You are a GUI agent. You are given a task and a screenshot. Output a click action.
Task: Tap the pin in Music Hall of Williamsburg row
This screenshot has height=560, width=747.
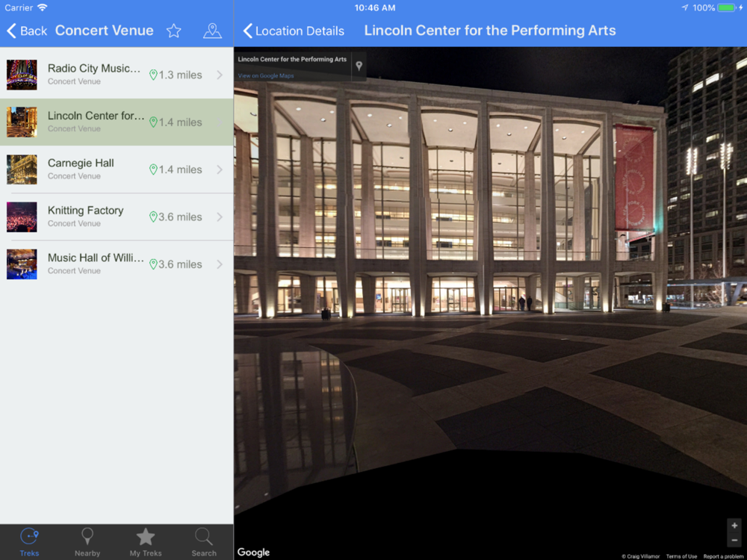point(153,264)
